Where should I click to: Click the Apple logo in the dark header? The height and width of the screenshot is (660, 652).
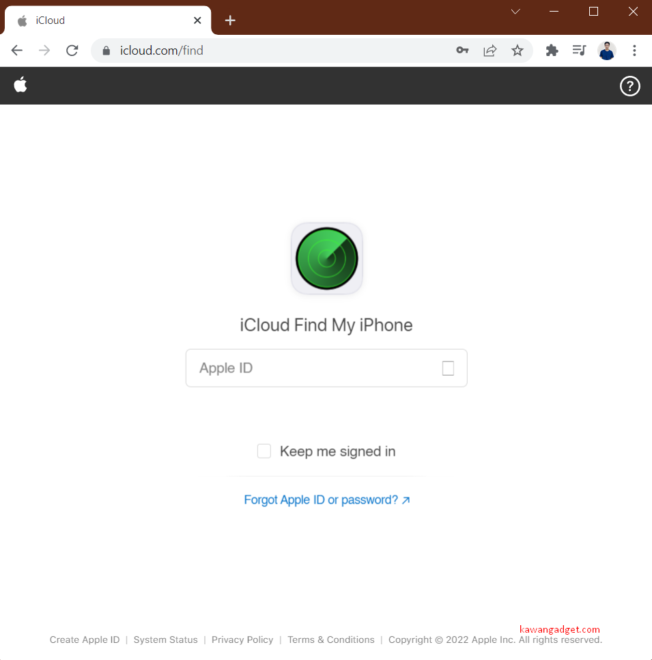(x=20, y=85)
